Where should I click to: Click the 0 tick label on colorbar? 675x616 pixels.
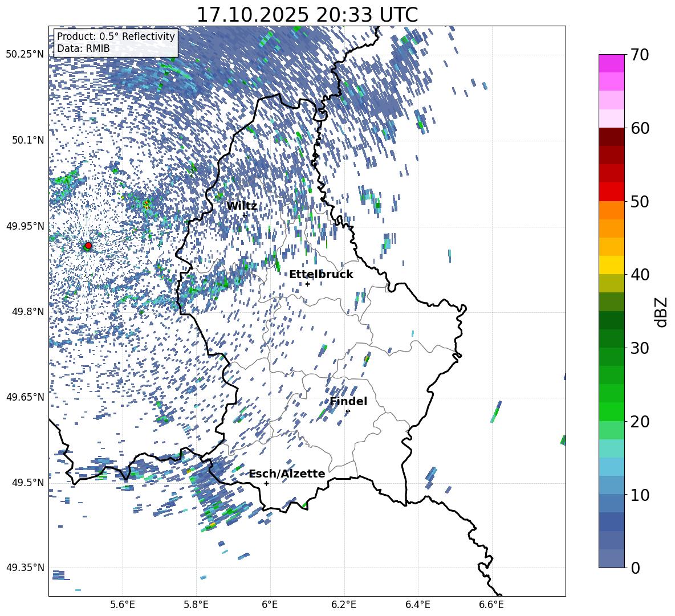[635, 568]
